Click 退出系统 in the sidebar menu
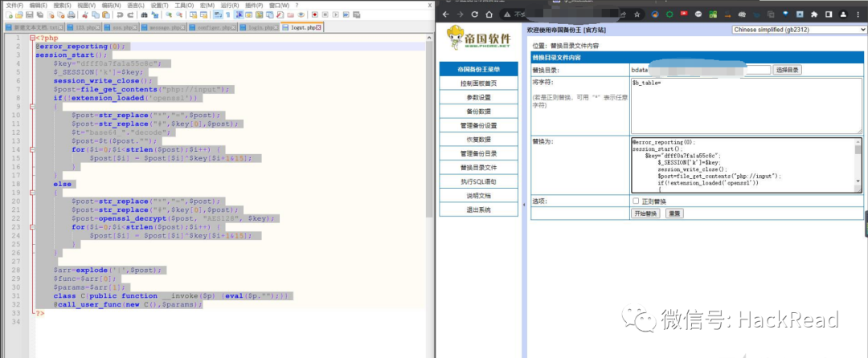 478,210
